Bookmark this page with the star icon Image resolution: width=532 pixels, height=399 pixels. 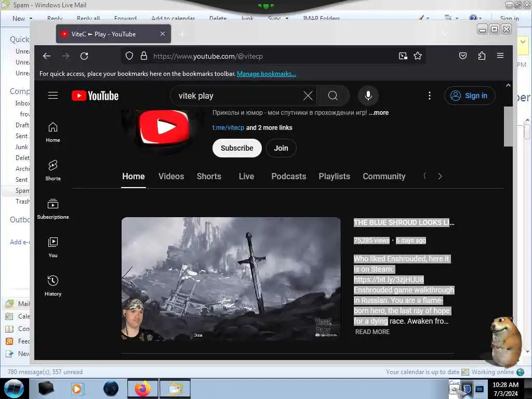(x=418, y=56)
